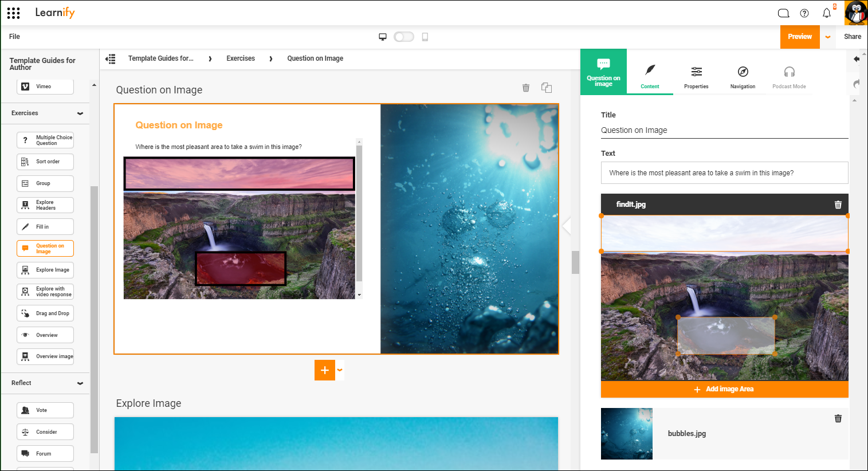Click the undo arrow at right edge
The width and height of the screenshot is (868, 471).
pos(857,59)
